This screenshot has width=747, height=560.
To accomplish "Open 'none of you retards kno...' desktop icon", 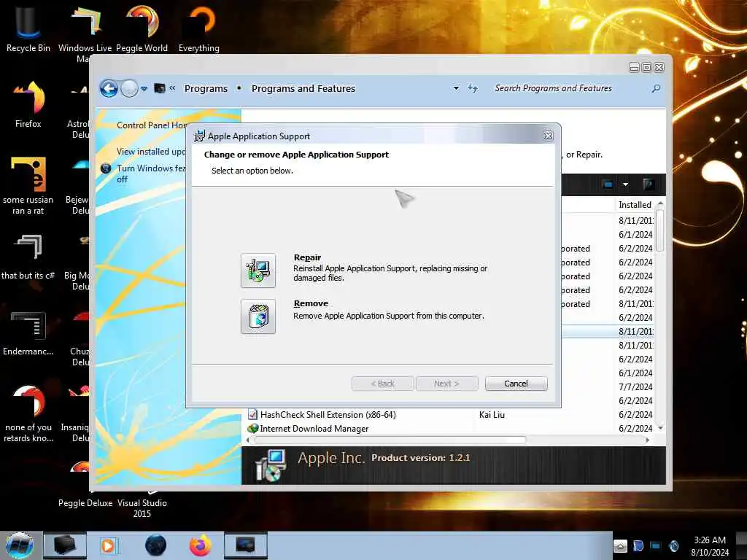I will 28,413.
